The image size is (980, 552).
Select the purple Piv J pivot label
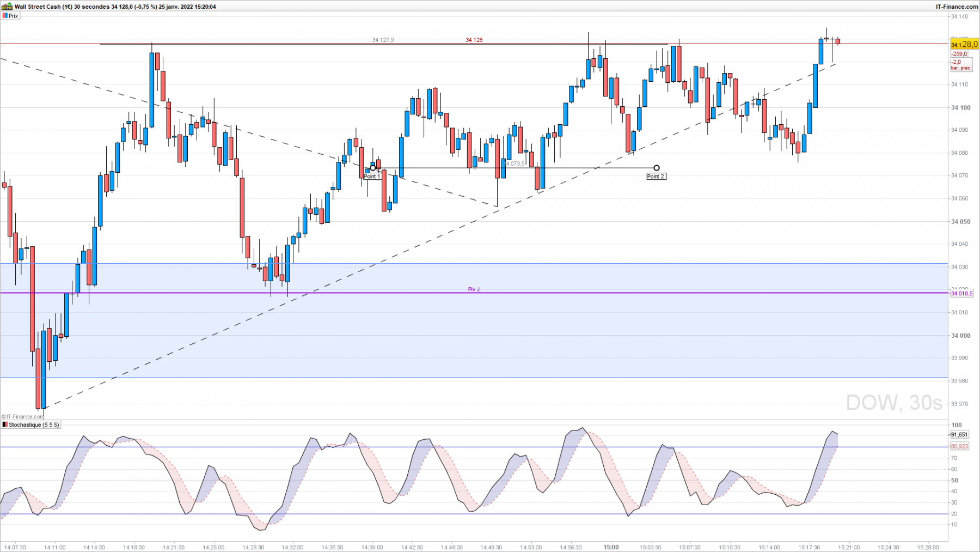pyautogui.click(x=474, y=289)
